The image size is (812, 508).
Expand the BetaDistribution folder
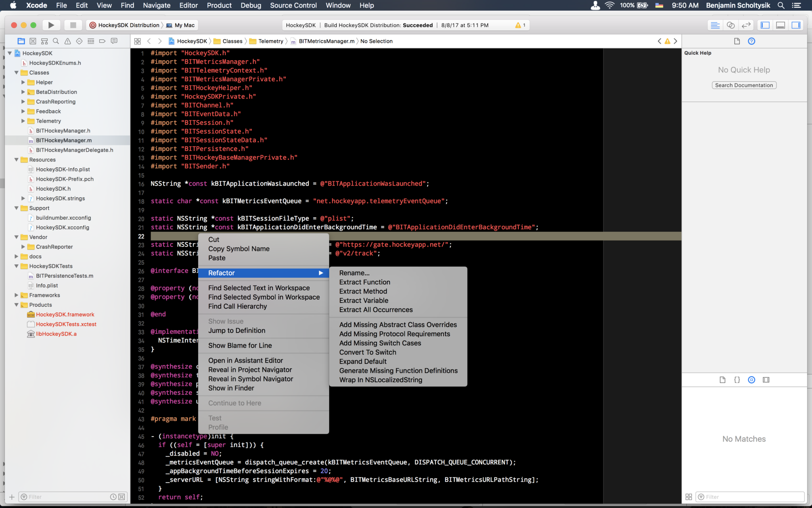point(23,92)
